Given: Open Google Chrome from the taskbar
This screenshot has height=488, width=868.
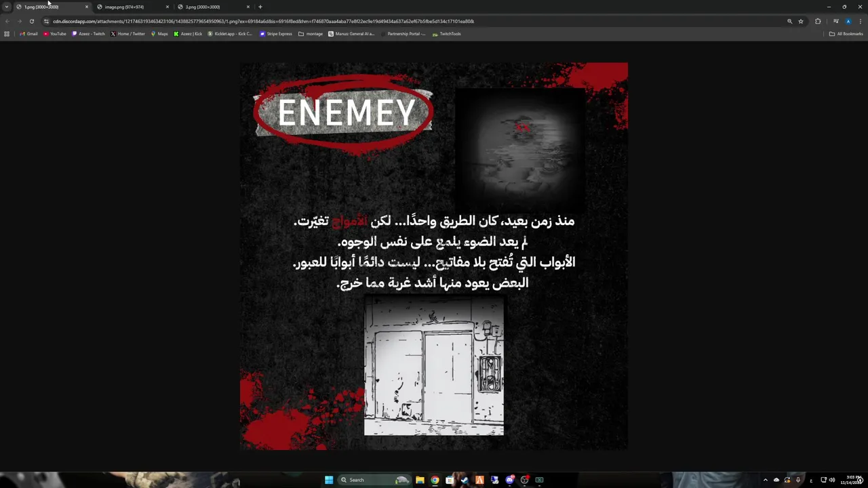Looking at the screenshot, I should pyautogui.click(x=435, y=480).
